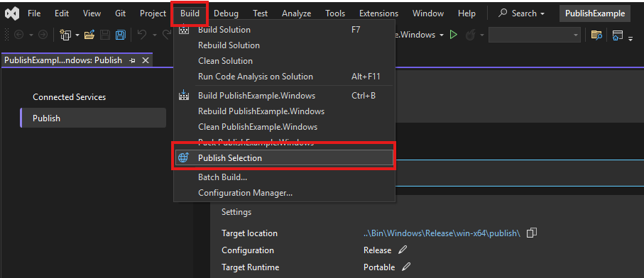The image size is (644, 278).
Task: Click the magnifier Search icon
Action: 503,13
